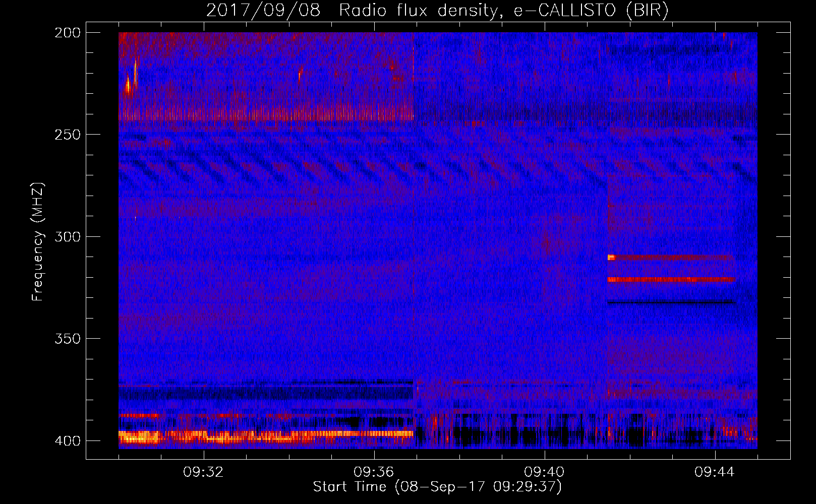Click the 250 frequency tick label
Viewport: 816px width, 504px height.
point(68,135)
